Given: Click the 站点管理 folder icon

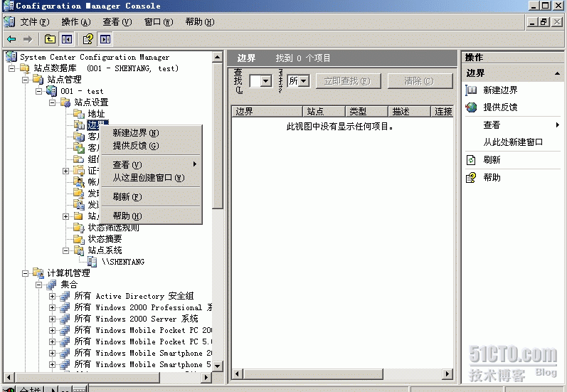Looking at the screenshot, I should point(38,80).
